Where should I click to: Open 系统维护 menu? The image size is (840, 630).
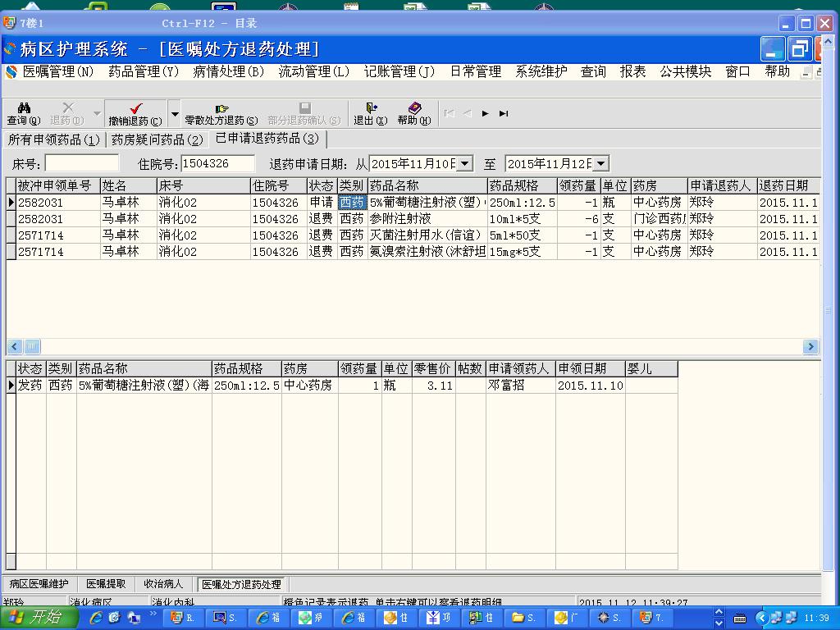click(x=541, y=71)
